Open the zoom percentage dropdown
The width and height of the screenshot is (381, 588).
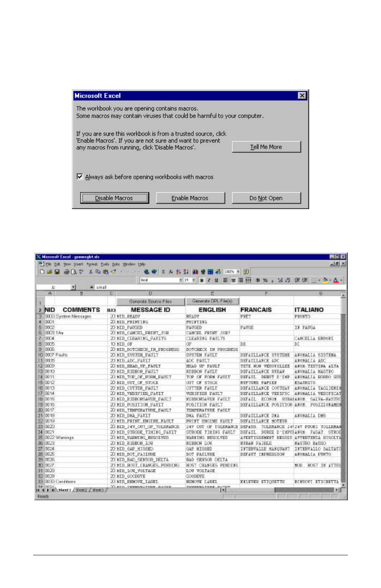(x=238, y=272)
